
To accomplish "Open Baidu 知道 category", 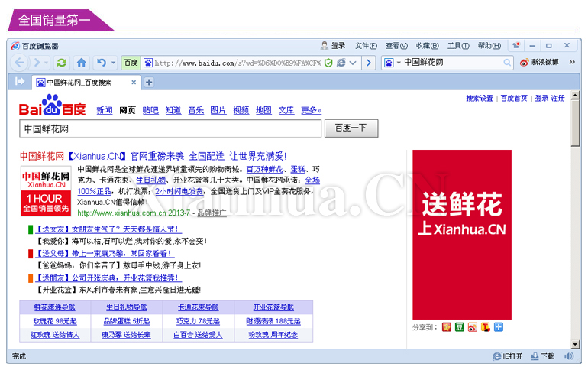I will [x=173, y=110].
